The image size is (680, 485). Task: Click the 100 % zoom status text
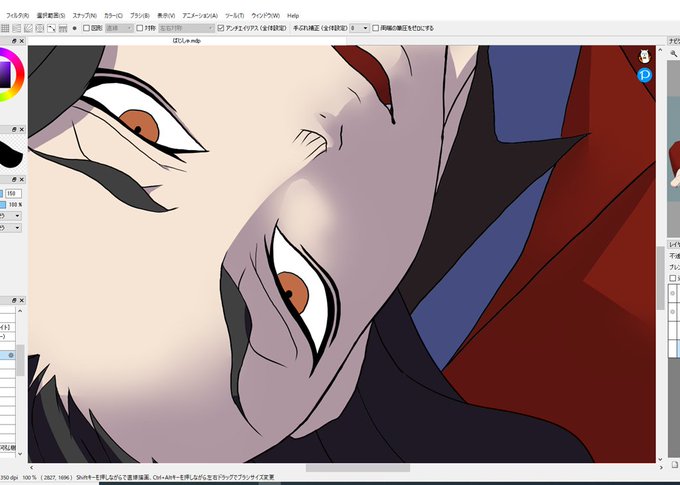[x=29, y=478]
